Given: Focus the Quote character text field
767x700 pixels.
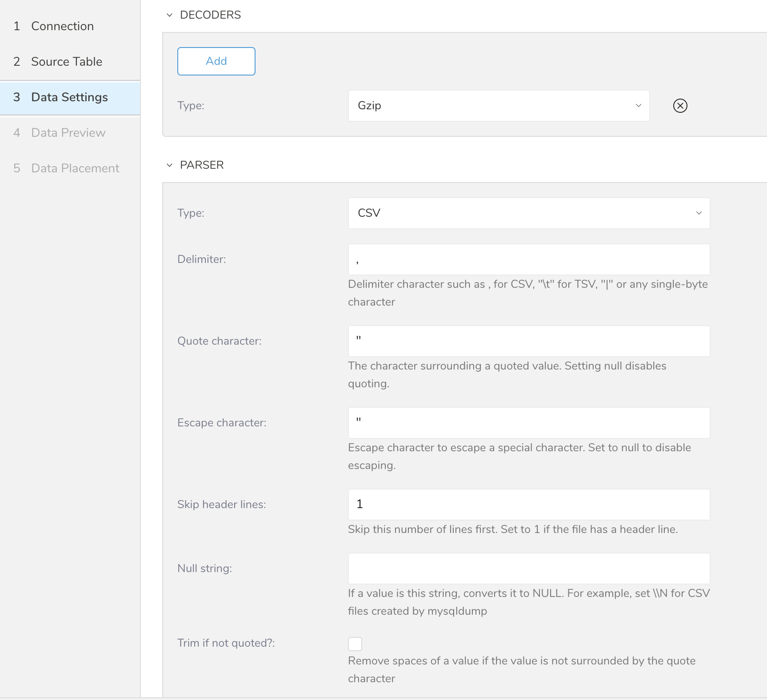Looking at the screenshot, I should 529,341.
